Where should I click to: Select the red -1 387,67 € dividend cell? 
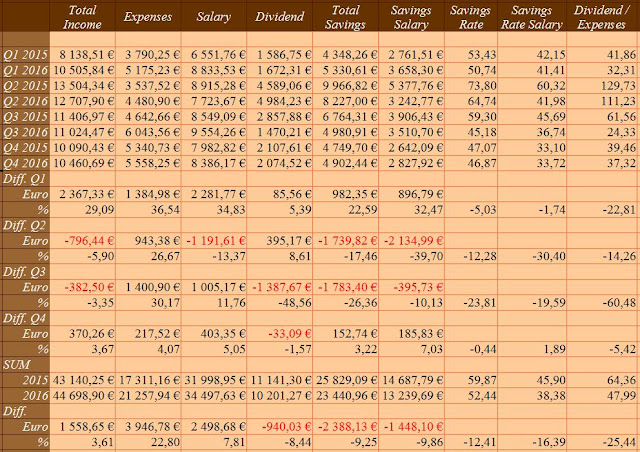[280, 287]
